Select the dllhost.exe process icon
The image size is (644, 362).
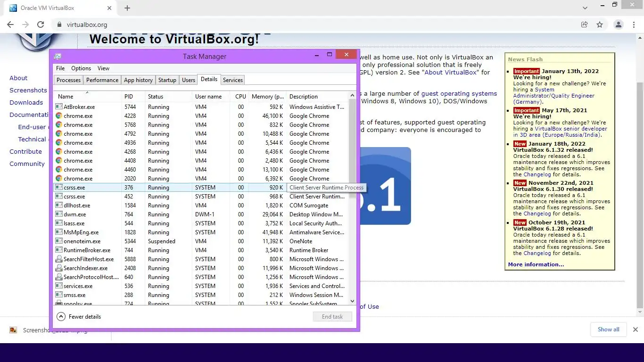pos(59,206)
